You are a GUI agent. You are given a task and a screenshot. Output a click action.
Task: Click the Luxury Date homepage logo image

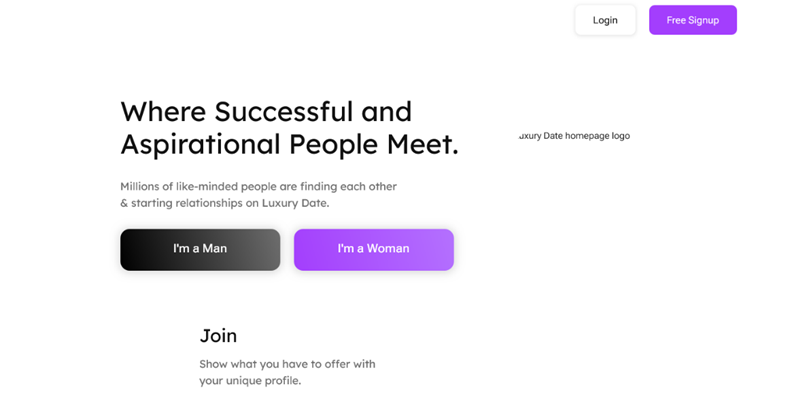point(574,136)
